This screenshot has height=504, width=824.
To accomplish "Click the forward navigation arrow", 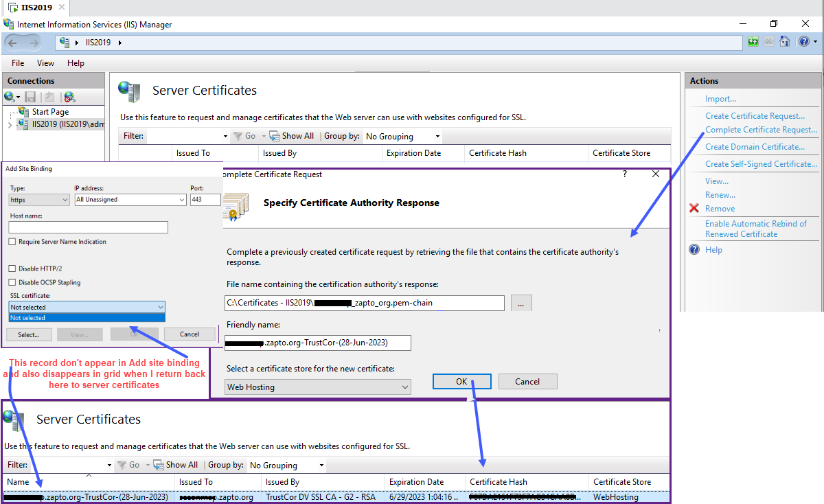I will point(35,43).
